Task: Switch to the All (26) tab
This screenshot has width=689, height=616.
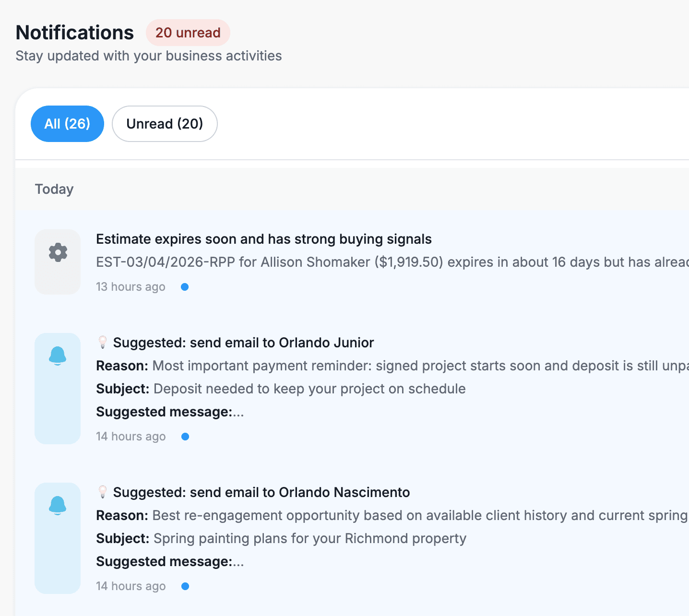Action: [x=67, y=124]
